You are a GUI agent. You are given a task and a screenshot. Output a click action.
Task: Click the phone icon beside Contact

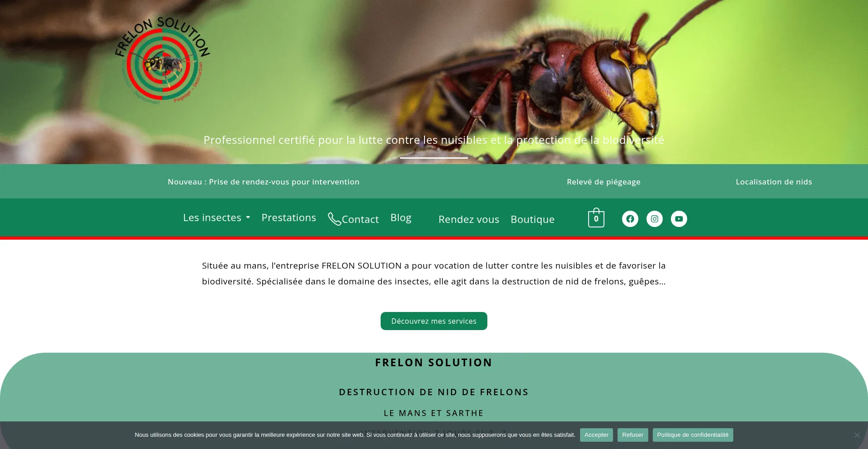[334, 219]
